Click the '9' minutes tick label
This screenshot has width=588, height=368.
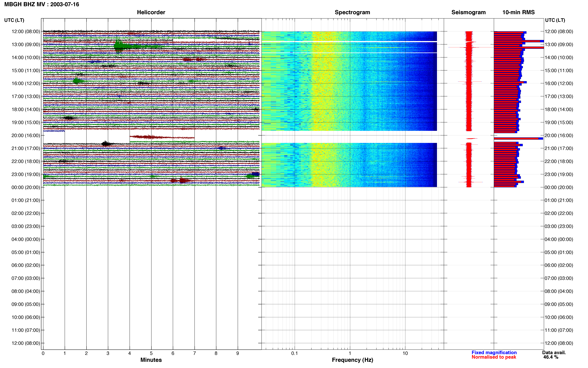238,353
